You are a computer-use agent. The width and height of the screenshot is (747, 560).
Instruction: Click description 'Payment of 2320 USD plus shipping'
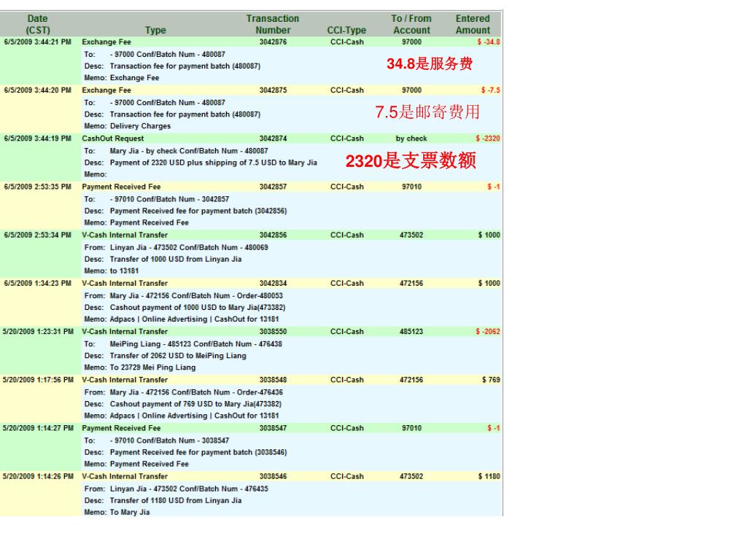[x=214, y=163]
